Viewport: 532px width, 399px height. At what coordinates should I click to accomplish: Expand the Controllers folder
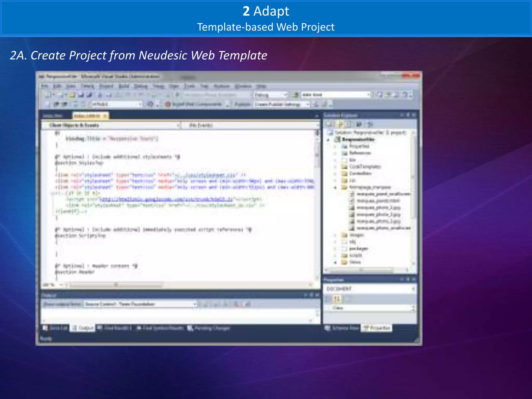(335, 174)
